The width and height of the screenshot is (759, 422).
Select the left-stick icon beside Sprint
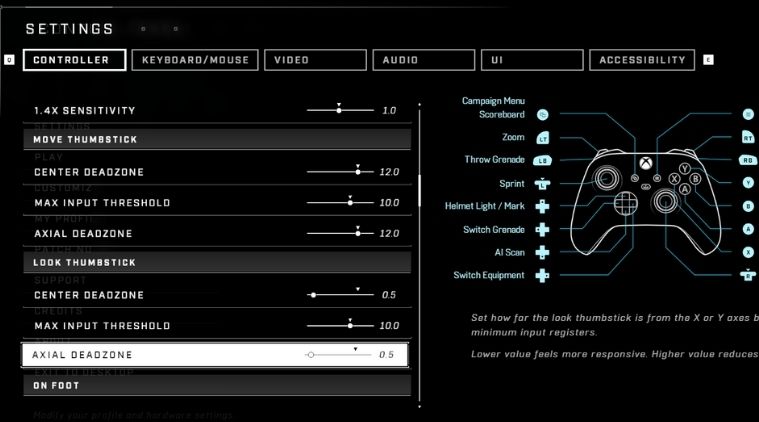pyautogui.click(x=542, y=184)
